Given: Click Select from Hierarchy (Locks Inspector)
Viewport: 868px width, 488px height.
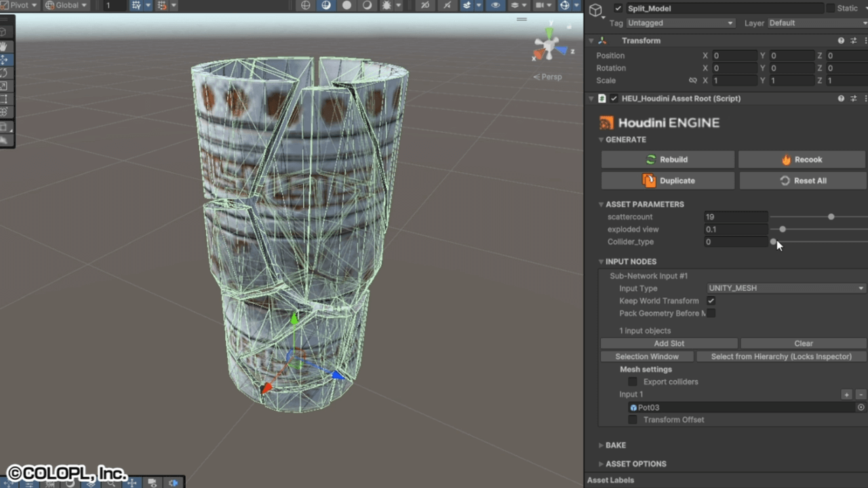Looking at the screenshot, I should (x=781, y=357).
